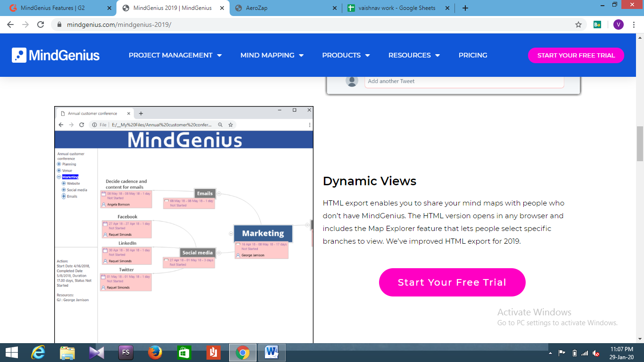Open a new tab with the plus button

click(465, 8)
